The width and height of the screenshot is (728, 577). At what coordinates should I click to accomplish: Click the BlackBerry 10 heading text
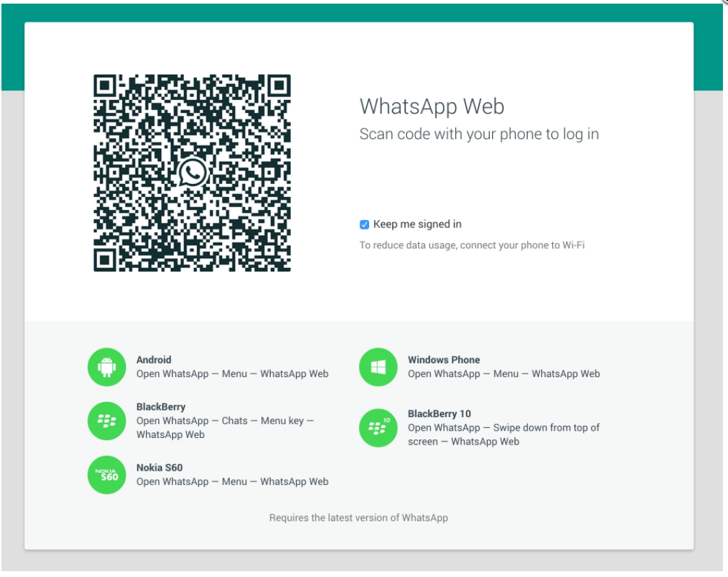439,413
